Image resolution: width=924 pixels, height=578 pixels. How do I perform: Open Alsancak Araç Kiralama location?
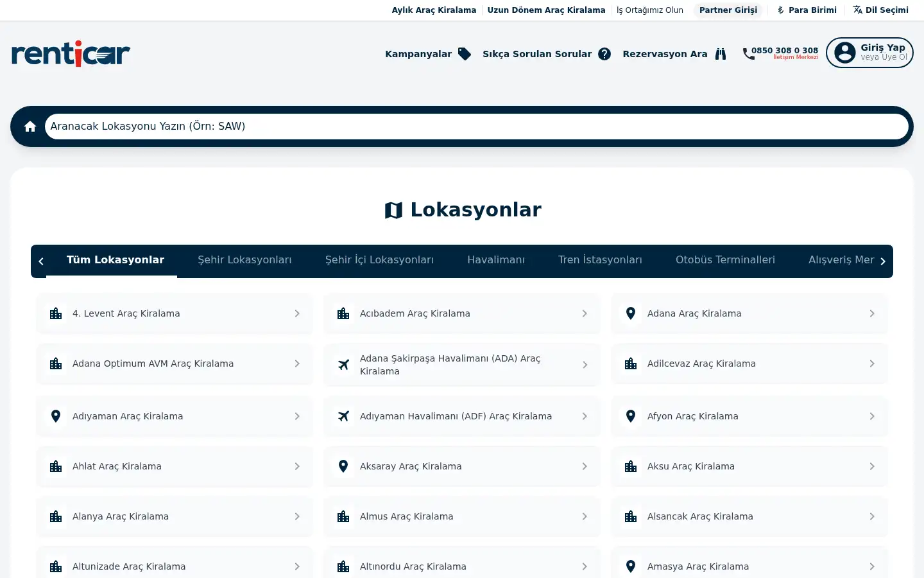[x=749, y=516]
